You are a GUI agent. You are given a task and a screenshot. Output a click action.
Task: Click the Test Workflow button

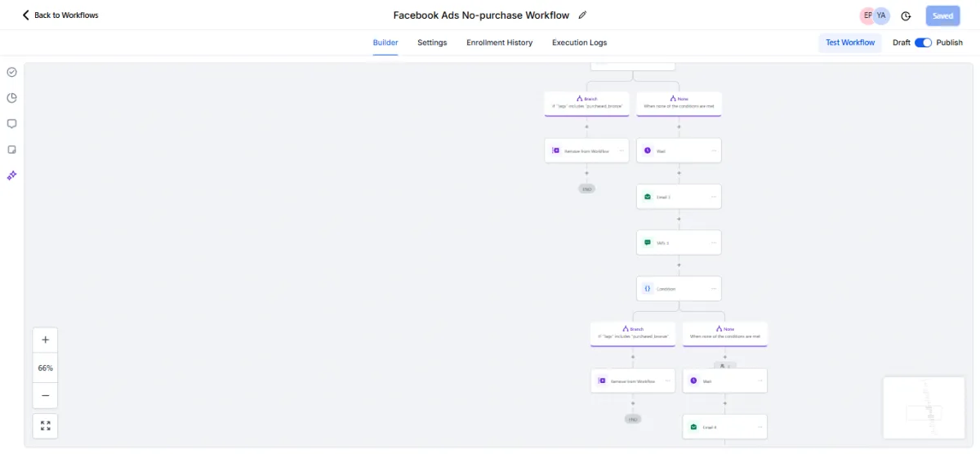(x=849, y=42)
